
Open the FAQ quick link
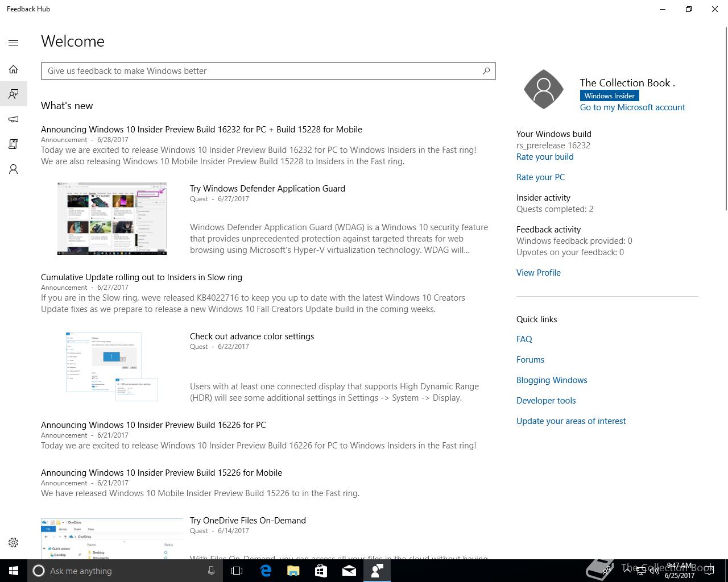(524, 339)
